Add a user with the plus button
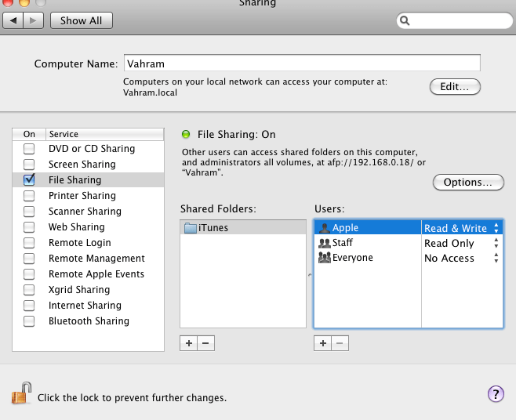 tap(322, 343)
